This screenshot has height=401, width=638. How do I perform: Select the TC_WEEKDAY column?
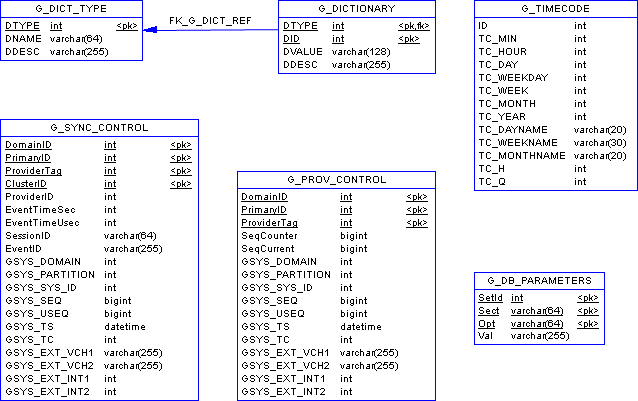click(x=513, y=78)
